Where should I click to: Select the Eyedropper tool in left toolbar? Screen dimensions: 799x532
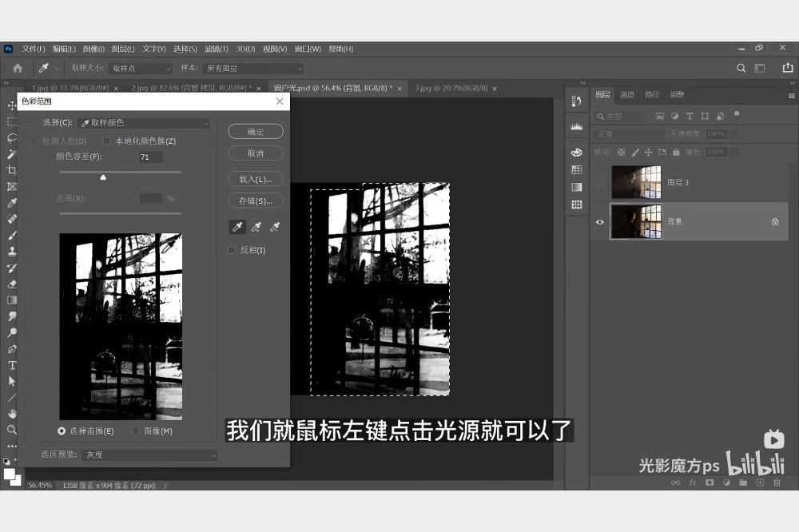tap(12, 203)
